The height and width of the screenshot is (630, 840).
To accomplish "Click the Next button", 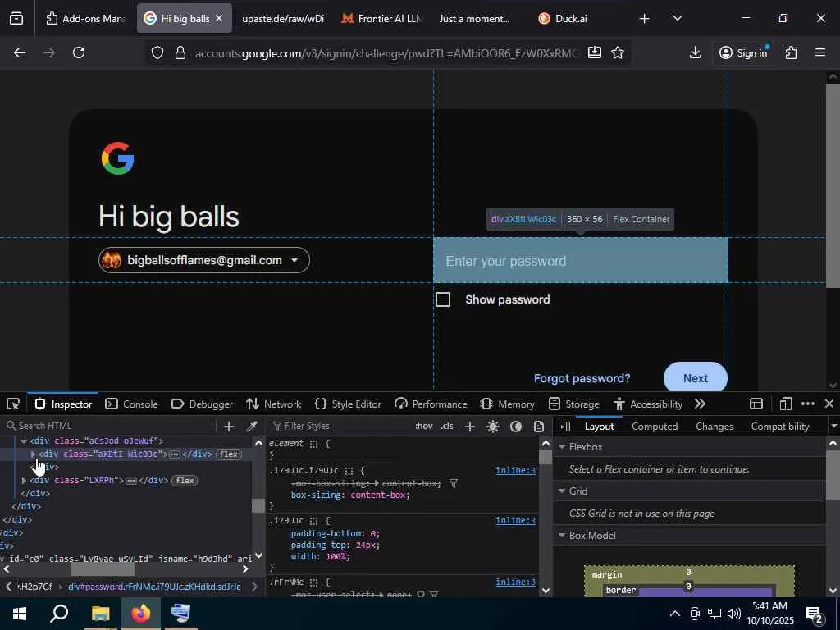I will pos(696,378).
